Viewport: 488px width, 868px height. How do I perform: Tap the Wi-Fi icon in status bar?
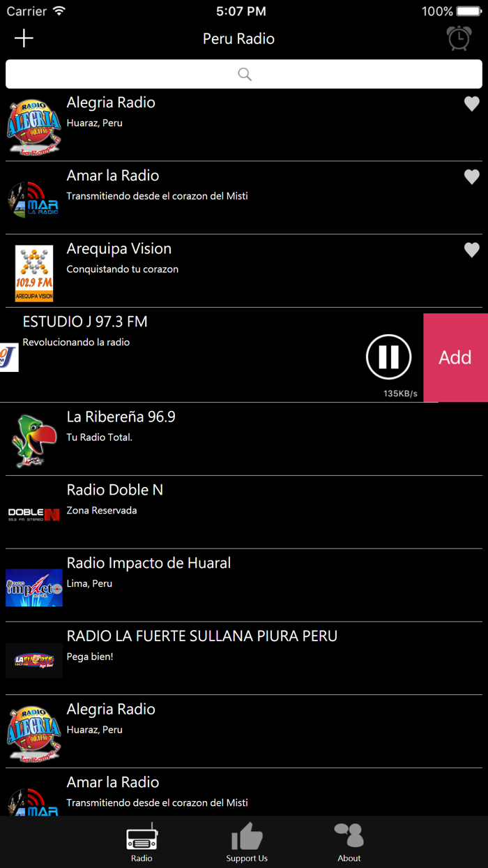coord(59,10)
